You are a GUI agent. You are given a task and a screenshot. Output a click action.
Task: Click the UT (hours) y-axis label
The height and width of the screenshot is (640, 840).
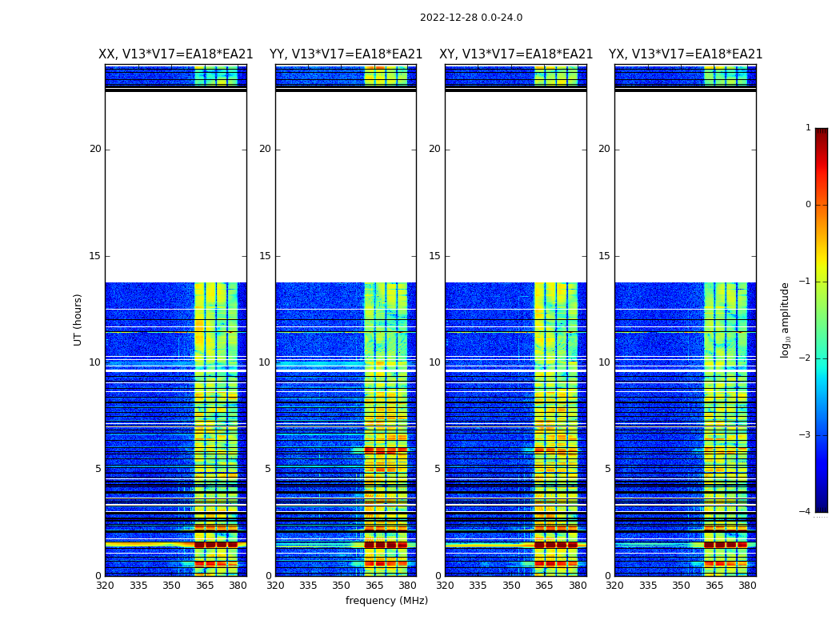click(78, 319)
